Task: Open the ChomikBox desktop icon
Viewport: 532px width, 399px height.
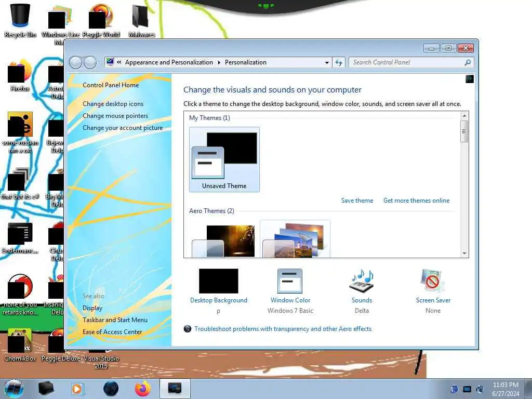Action: pyautogui.click(x=20, y=345)
